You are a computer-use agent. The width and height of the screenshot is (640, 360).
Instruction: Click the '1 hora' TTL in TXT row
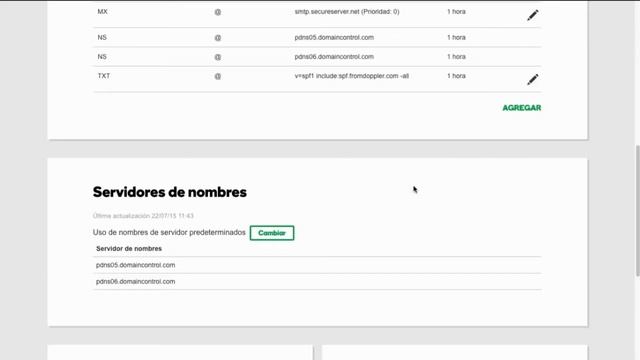tap(456, 76)
